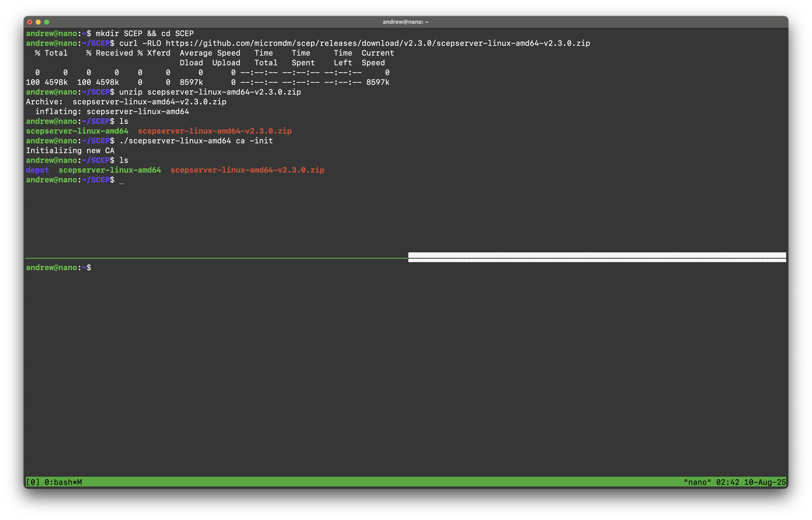Click the green fullscreen window button
This screenshot has width=812, height=520.
[47, 22]
